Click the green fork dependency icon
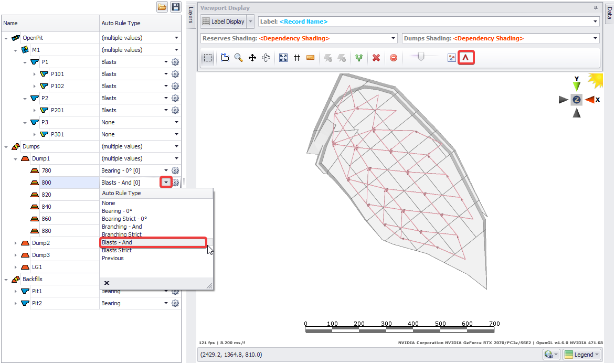The height and width of the screenshot is (364, 615). [359, 58]
